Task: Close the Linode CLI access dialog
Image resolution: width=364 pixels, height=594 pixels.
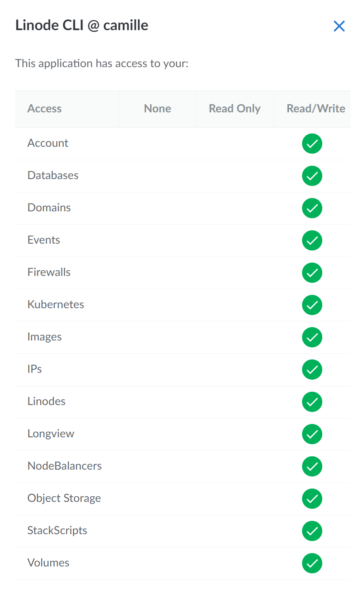Action: [x=339, y=26]
